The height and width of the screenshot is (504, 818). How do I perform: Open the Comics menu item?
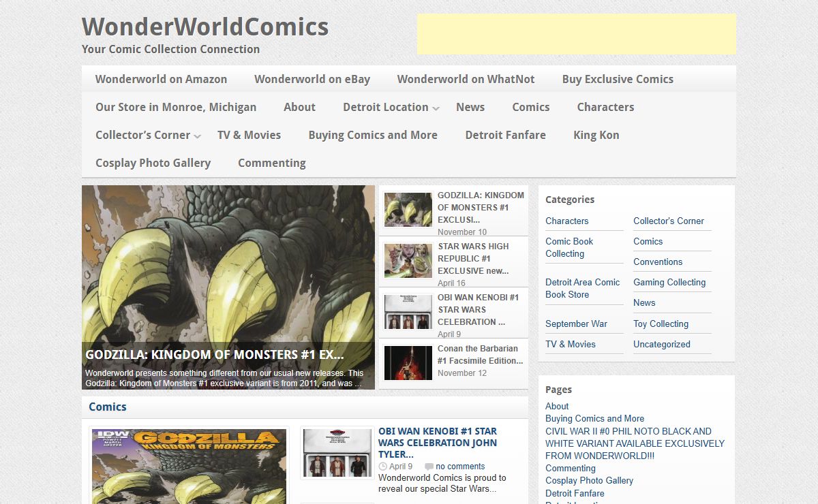531,107
